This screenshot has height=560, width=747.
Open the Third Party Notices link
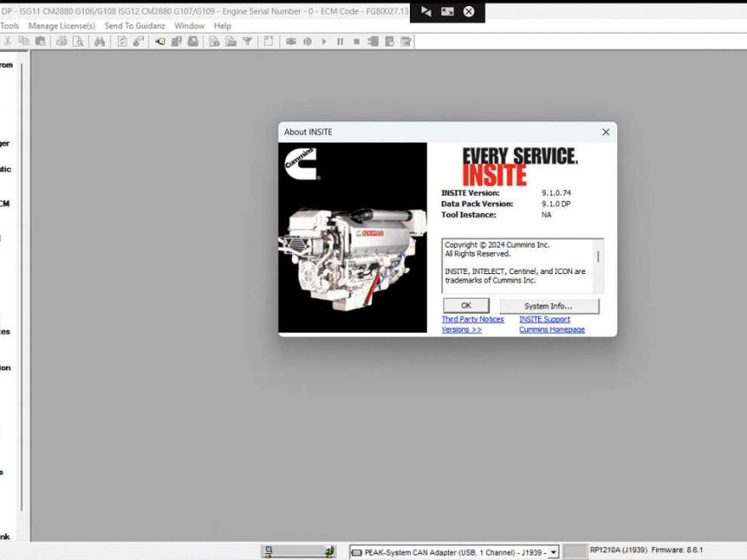473,319
